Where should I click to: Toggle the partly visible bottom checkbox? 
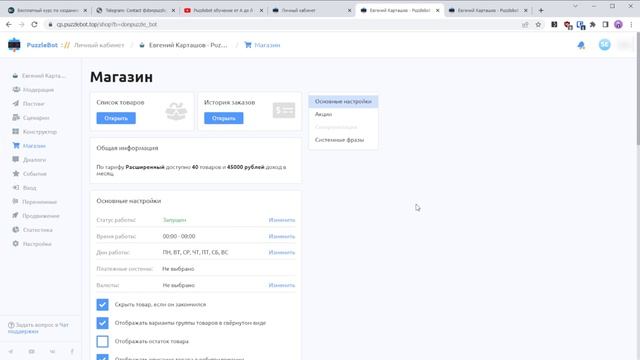tap(102, 357)
